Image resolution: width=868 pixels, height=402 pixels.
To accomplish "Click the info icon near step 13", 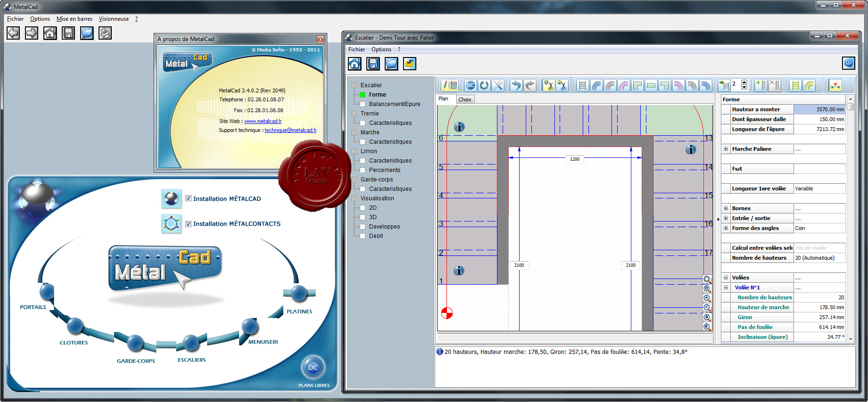I will [x=691, y=149].
